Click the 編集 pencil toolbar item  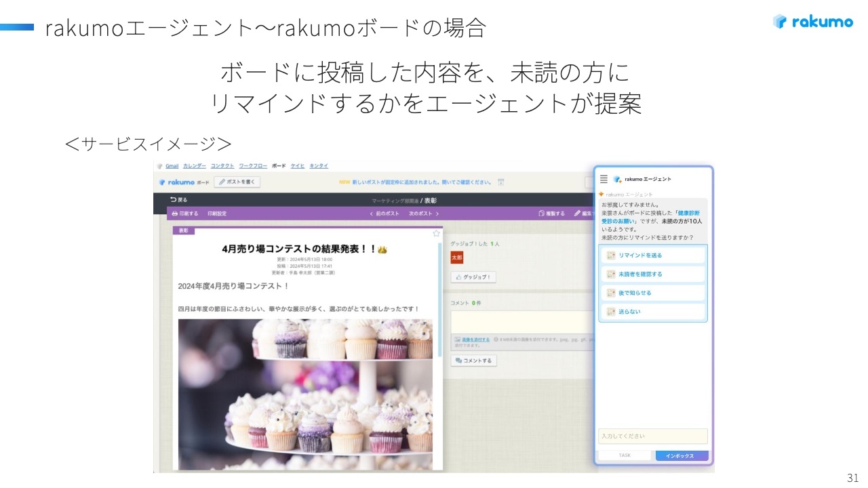coord(583,213)
